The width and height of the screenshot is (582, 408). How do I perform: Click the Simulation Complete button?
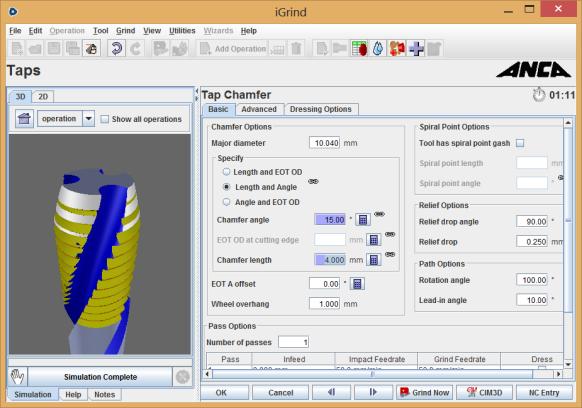(x=100, y=377)
